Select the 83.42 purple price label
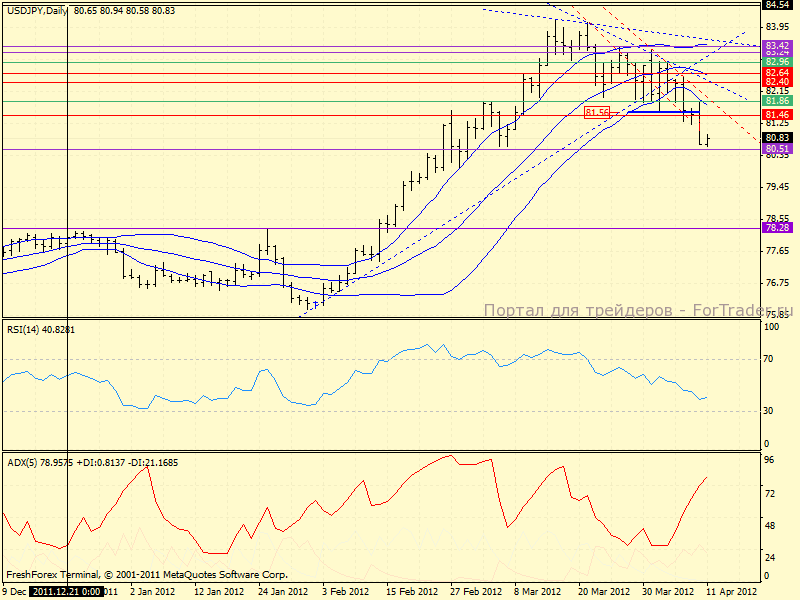 [777, 46]
